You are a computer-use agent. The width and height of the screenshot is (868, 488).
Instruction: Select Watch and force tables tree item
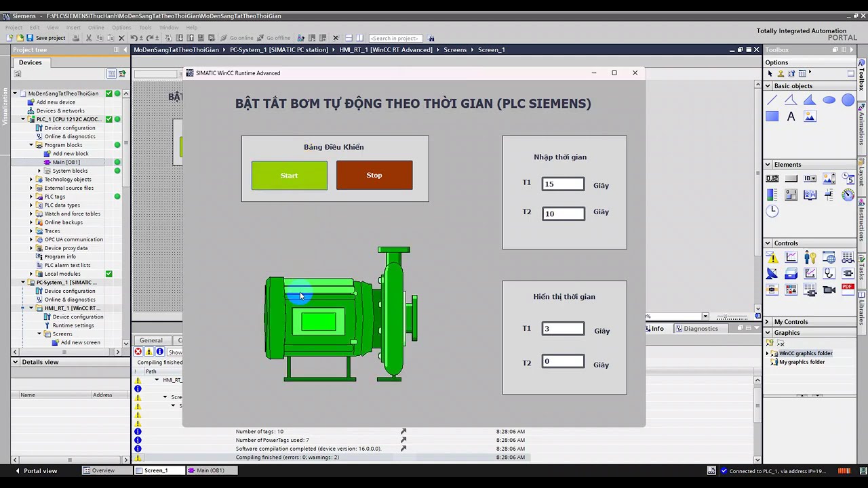[x=72, y=213]
